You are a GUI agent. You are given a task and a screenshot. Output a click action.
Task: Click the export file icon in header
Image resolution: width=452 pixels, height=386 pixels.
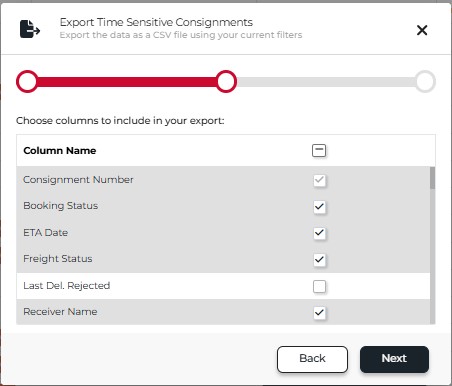coord(30,29)
